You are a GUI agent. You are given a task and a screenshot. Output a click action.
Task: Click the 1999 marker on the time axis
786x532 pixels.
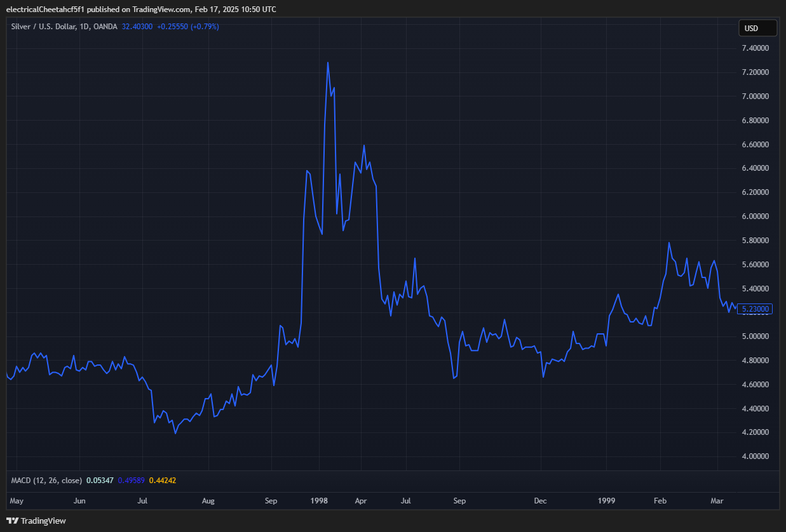coord(606,501)
